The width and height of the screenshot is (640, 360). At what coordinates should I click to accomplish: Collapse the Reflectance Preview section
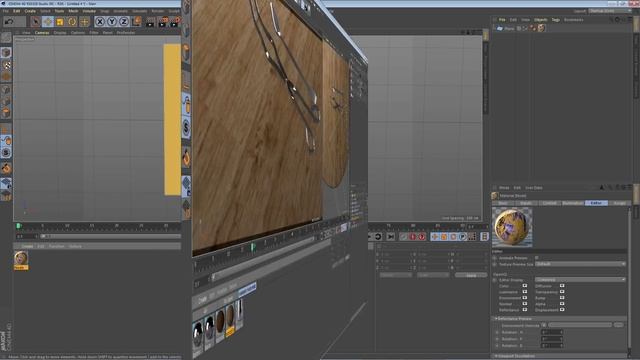[496, 318]
